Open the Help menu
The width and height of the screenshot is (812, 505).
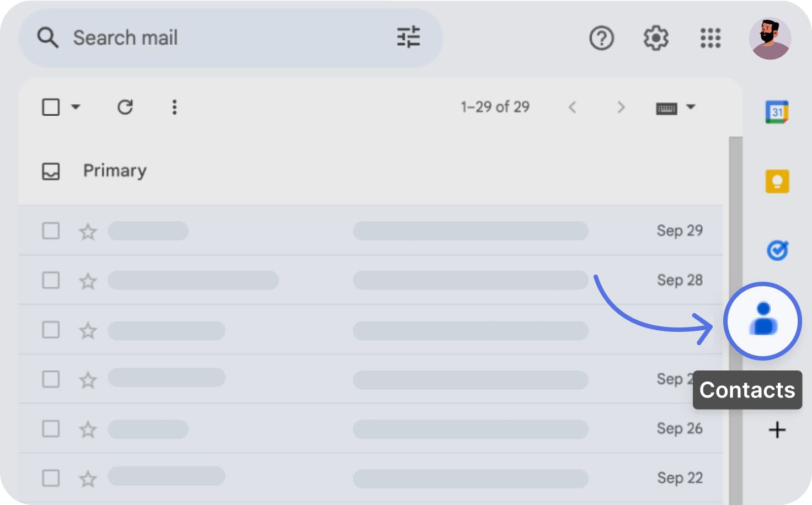(602, 37)
